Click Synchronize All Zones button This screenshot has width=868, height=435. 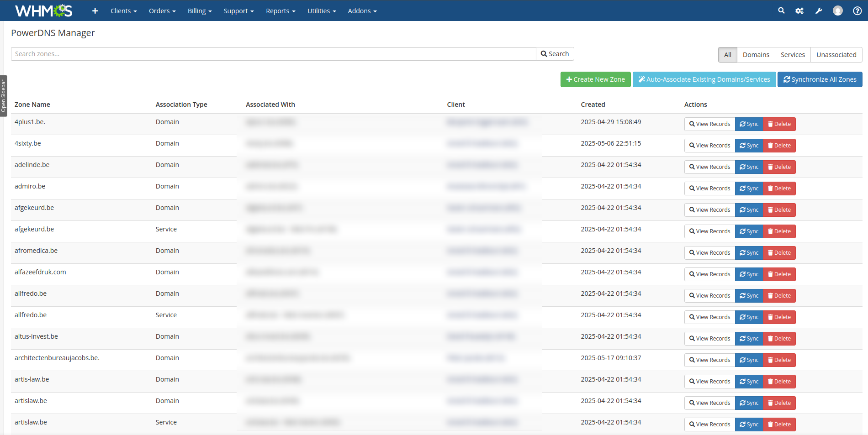coord(820,79)
